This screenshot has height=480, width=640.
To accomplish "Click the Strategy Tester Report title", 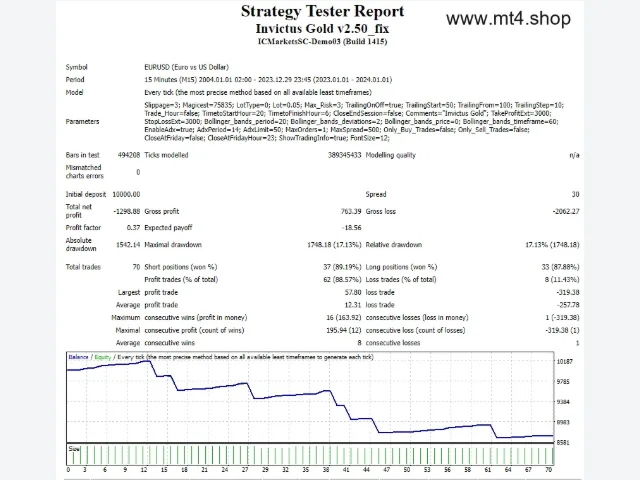I will pos(322,11).
